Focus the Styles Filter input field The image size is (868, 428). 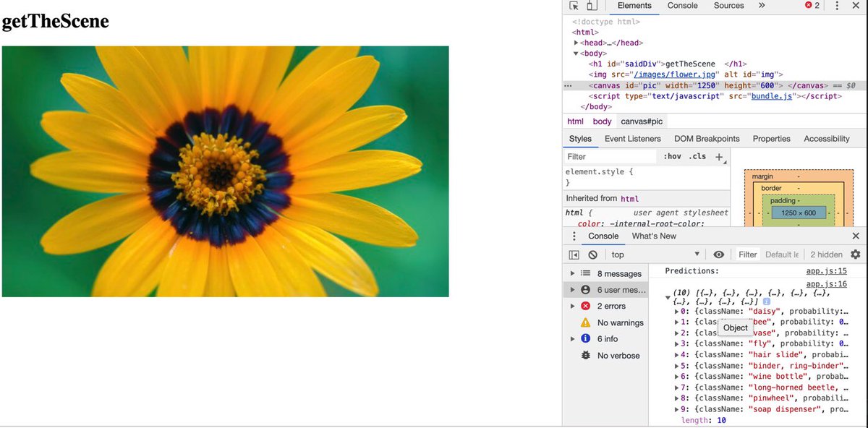click(x=610, y=157)
